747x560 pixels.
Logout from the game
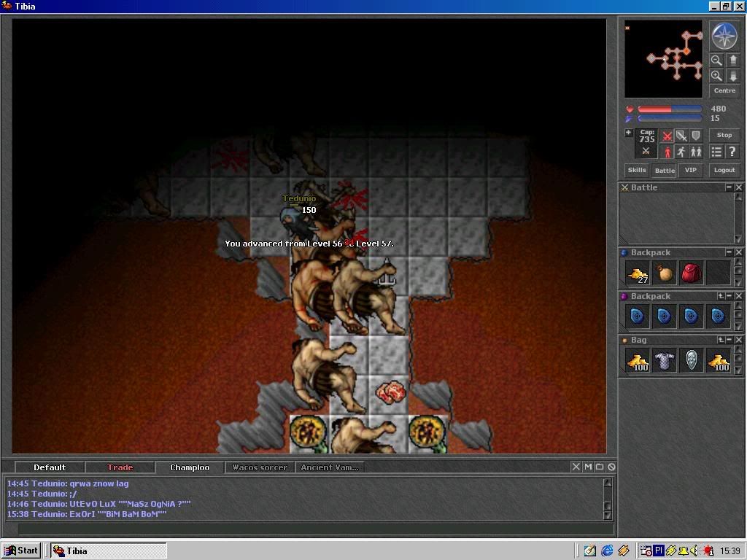pos(724,170)
